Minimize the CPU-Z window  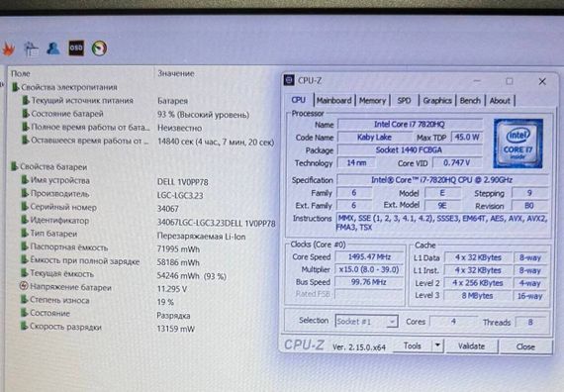477,81
